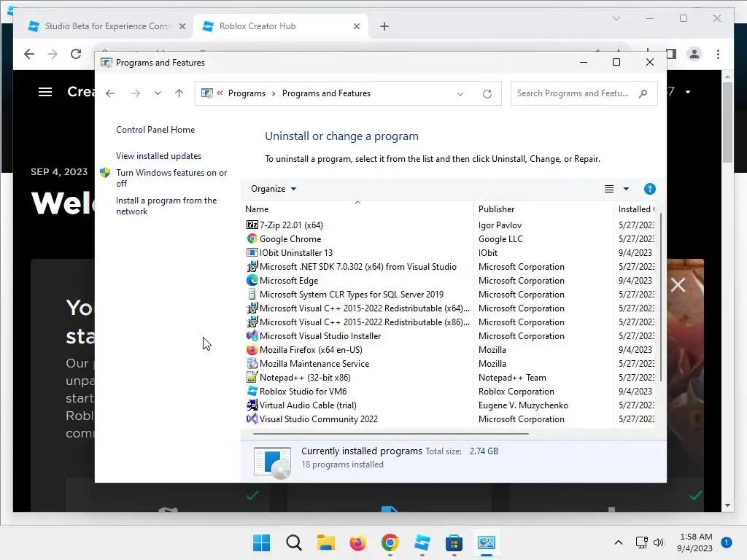Click the Microsoft Edge icon in list
The height and width of the screenshot is (560, 747).
coord(252,280)
